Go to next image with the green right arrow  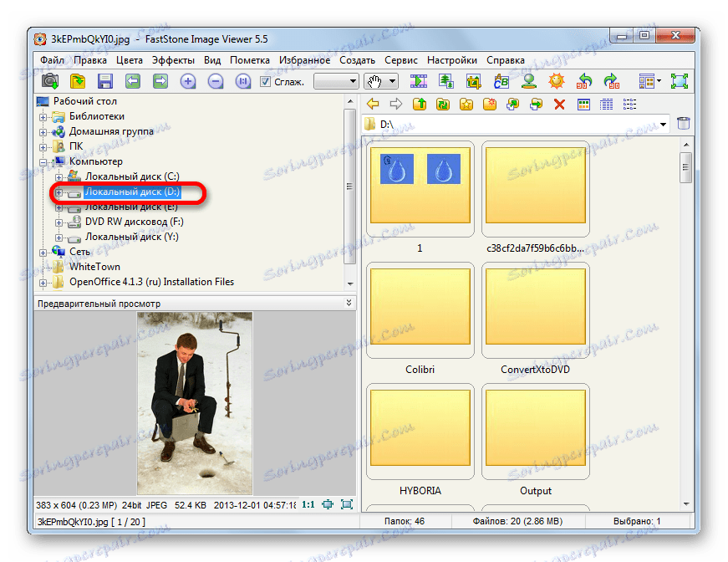pos(160,81)
